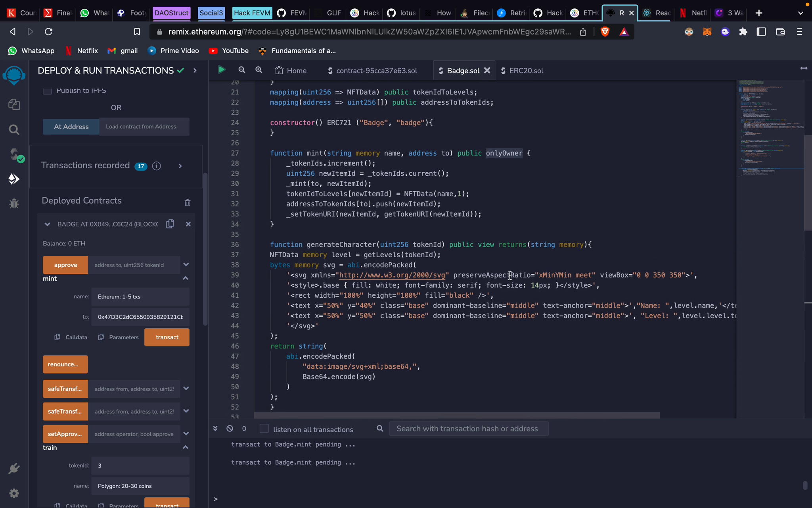Open the Search in files sidebar icon

coord(14,129)
